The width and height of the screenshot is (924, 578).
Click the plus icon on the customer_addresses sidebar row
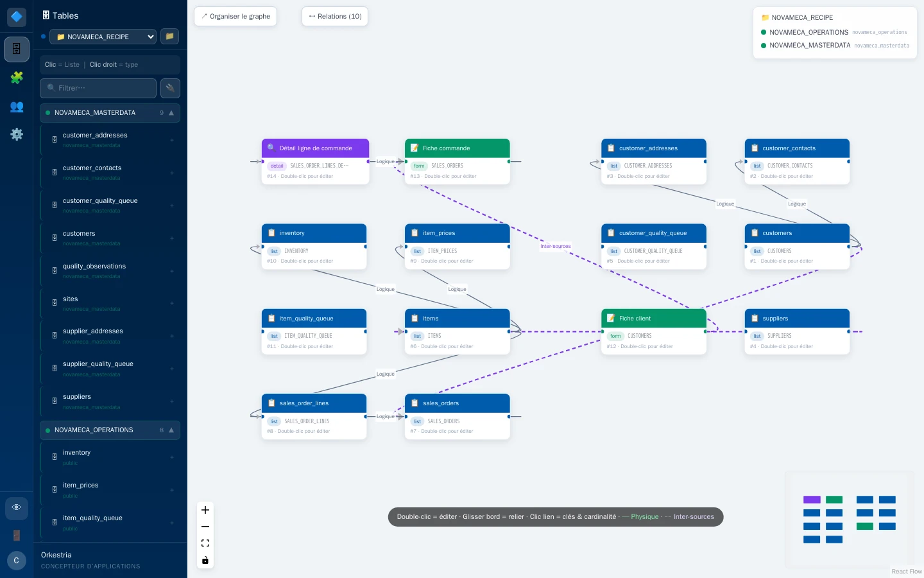[172, 140]
